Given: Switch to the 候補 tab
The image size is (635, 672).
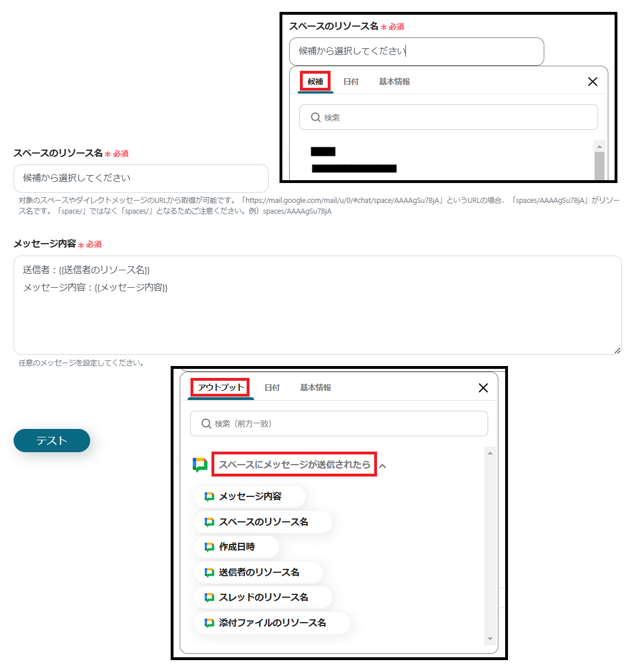Looking at the screenshot, I should [x=315, y=82].
